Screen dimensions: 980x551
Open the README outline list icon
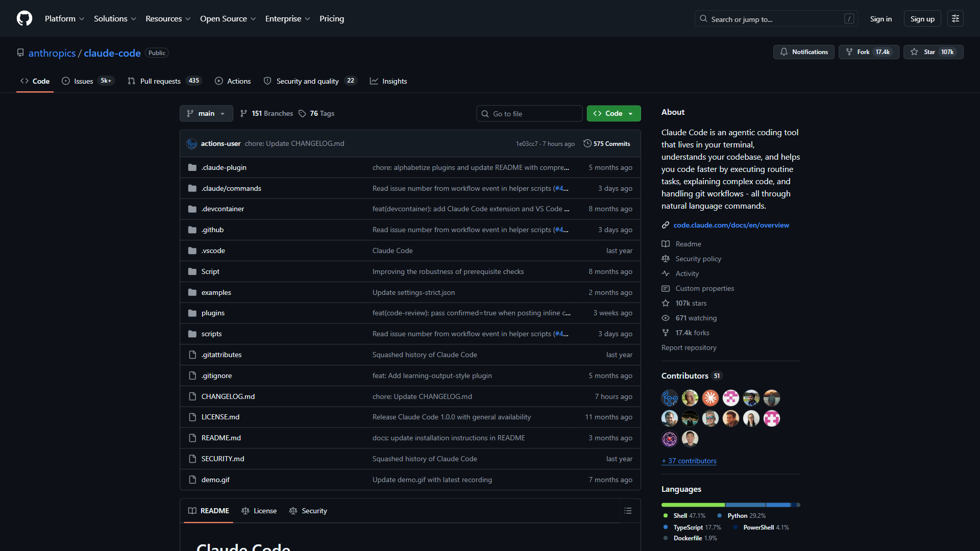coord(628,511)
